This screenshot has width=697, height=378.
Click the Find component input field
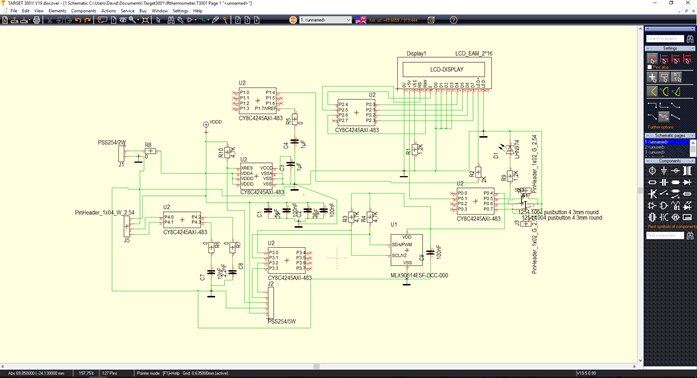[665, 235]
